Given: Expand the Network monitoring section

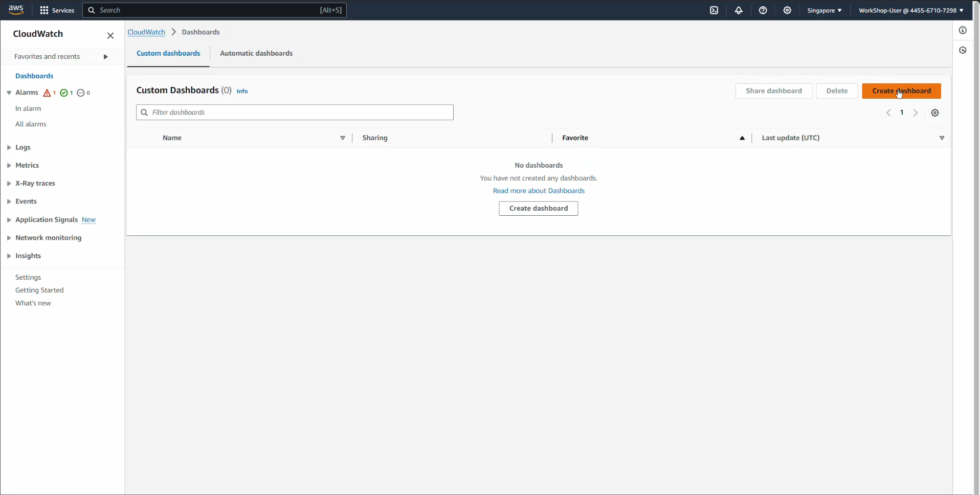Looking at the screenshot, I should 9,238.
